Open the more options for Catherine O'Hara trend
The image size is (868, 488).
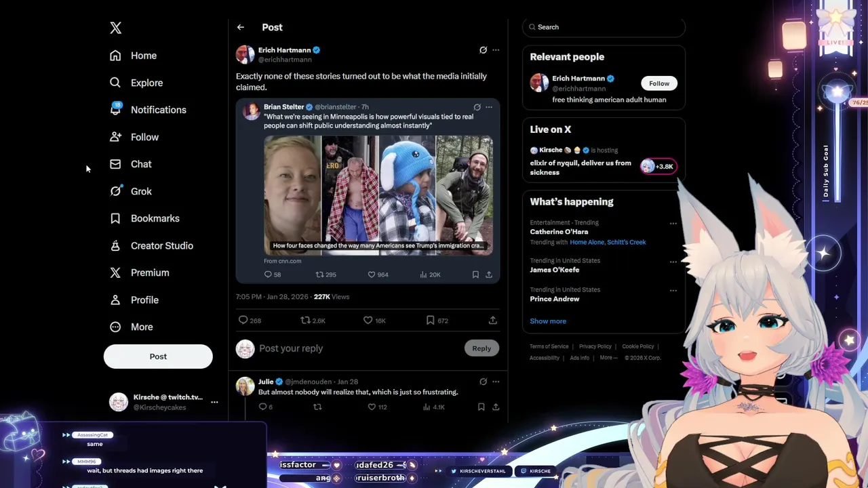click(x=673, y=223)
